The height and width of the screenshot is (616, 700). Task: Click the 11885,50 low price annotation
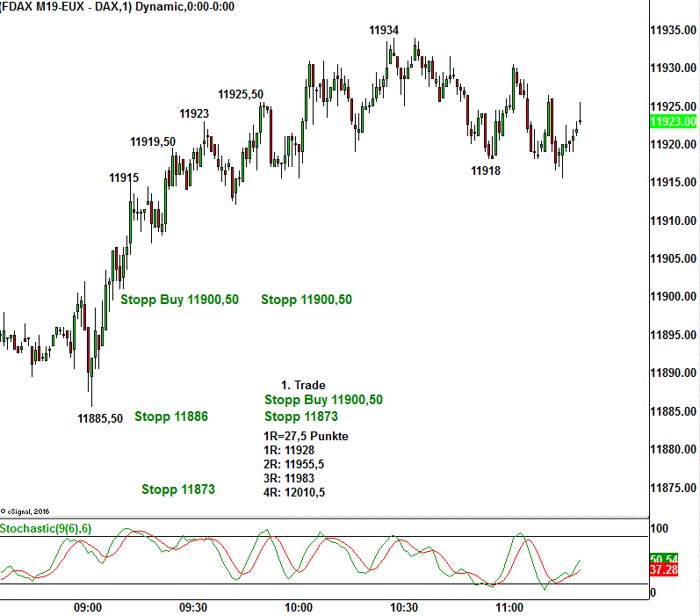100,418
